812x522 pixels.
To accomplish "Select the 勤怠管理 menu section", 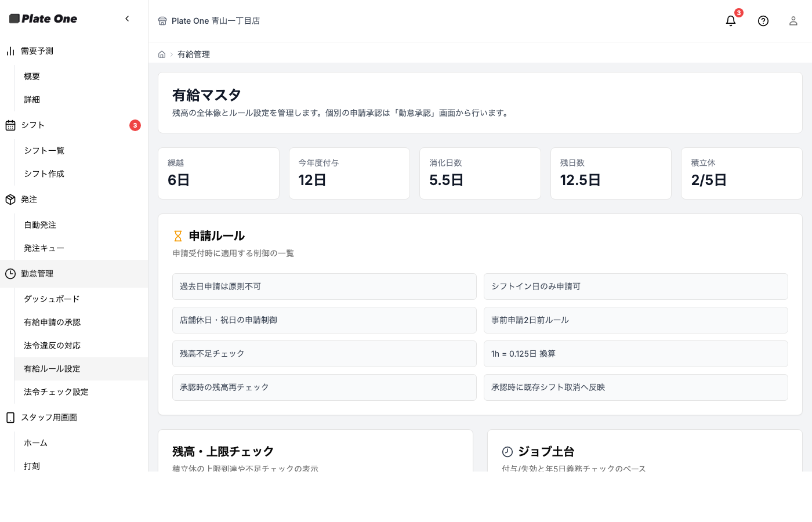I will 74,274.
